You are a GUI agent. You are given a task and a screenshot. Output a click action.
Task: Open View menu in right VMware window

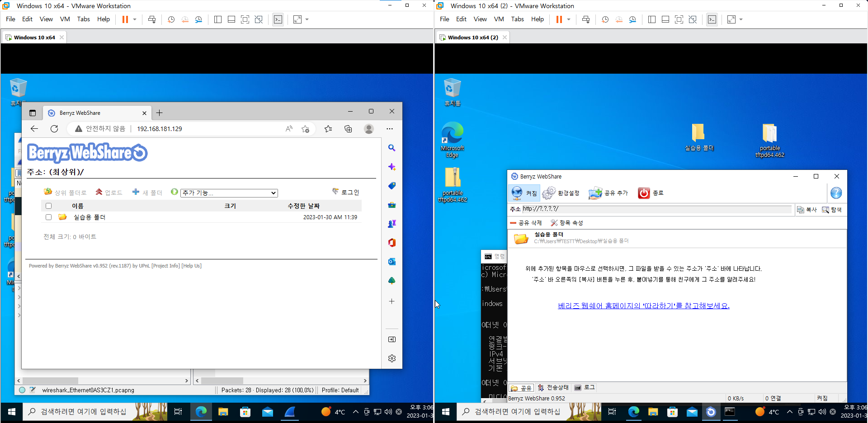pos(480,19)
